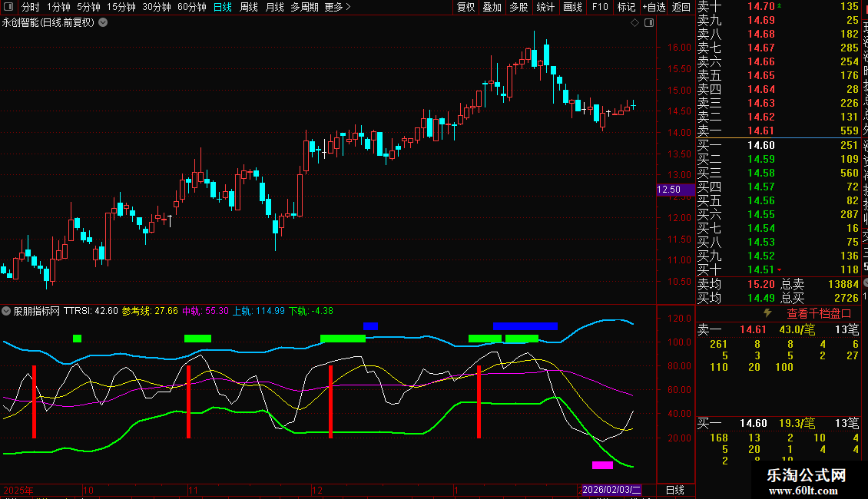Open dropdown next to 永创智能 stock title
Image resolution: width=868 pixels, height=499 pixels.
tap(104, 22)
